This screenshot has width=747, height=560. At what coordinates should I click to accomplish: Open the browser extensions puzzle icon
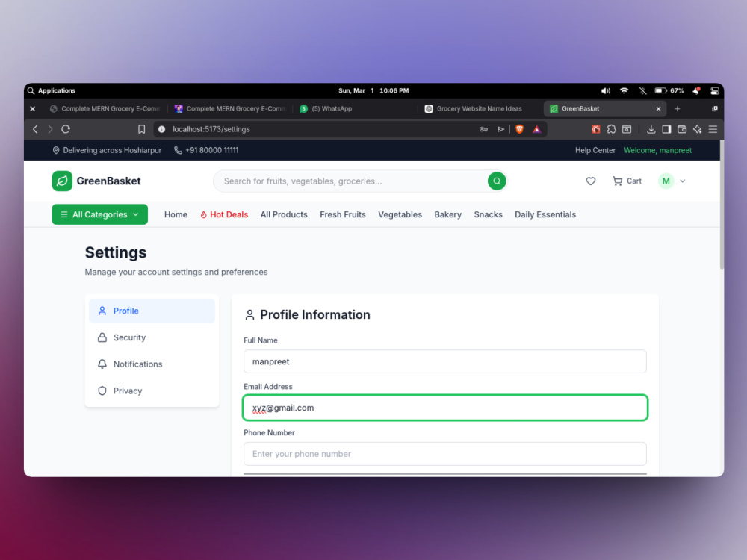click(x=611, y=129)
